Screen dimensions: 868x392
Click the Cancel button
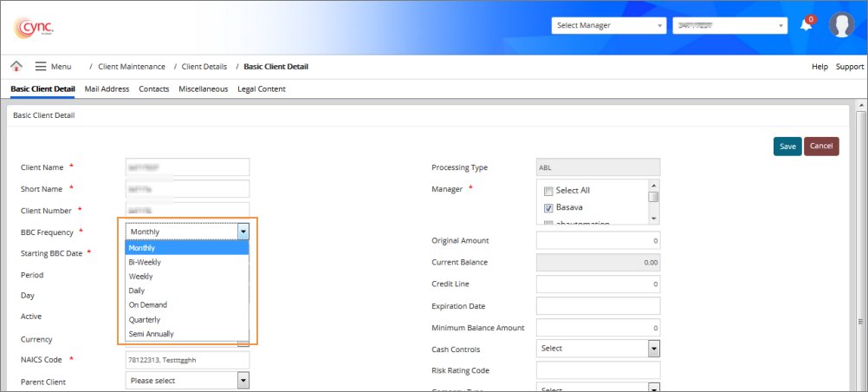(x=821, y=147)
